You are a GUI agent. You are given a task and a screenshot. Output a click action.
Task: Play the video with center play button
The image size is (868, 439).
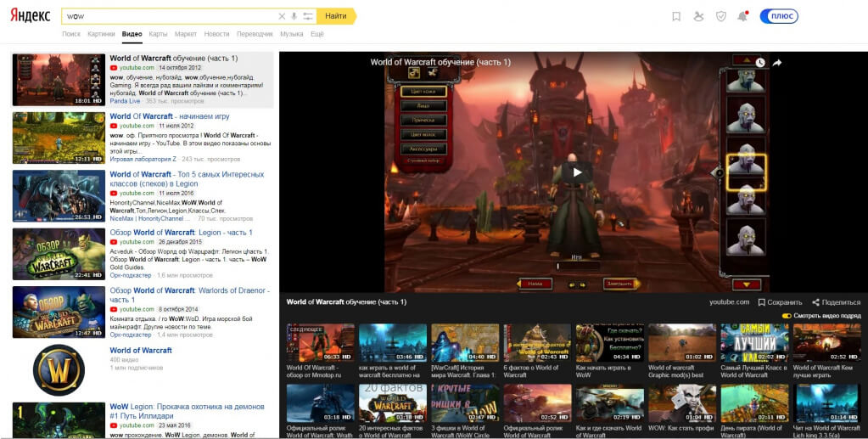tap(577, 172)
